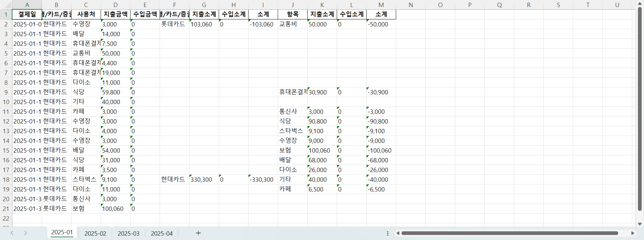Select column M header
644x240 pixels.
click(x=381, y=5)
